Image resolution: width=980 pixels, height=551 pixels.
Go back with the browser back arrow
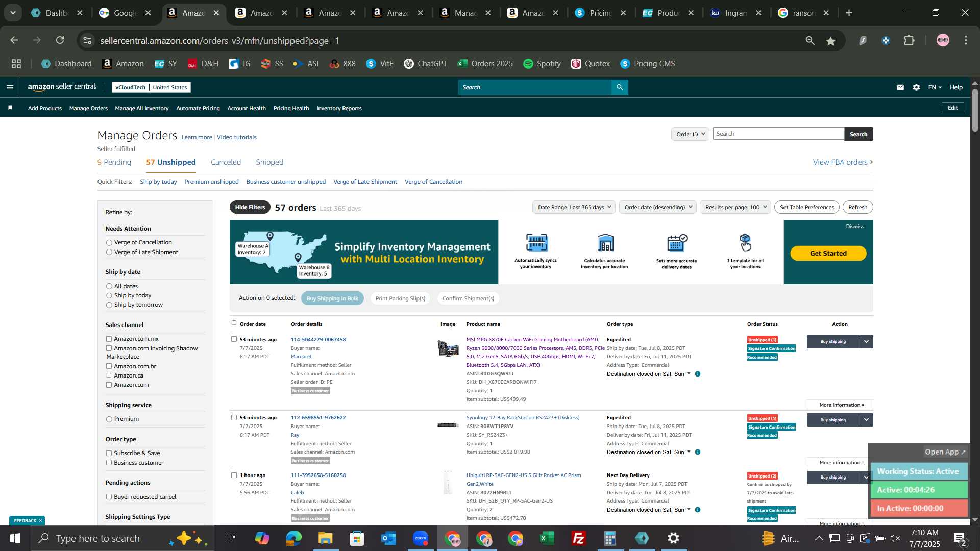coord(14,40)
